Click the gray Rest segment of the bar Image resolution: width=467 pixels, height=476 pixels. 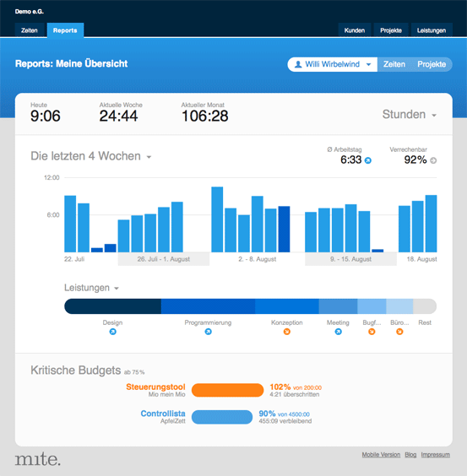point(425,306)
